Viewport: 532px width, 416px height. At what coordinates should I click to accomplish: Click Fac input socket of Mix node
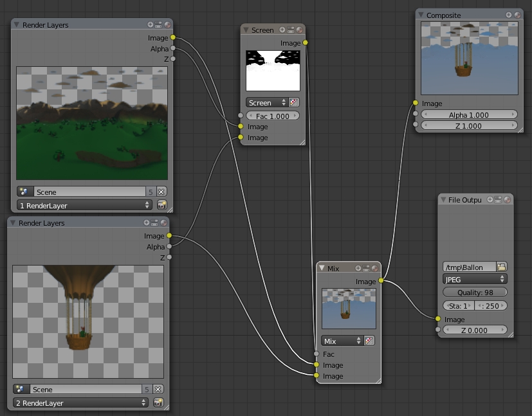[x=316, y=354]
